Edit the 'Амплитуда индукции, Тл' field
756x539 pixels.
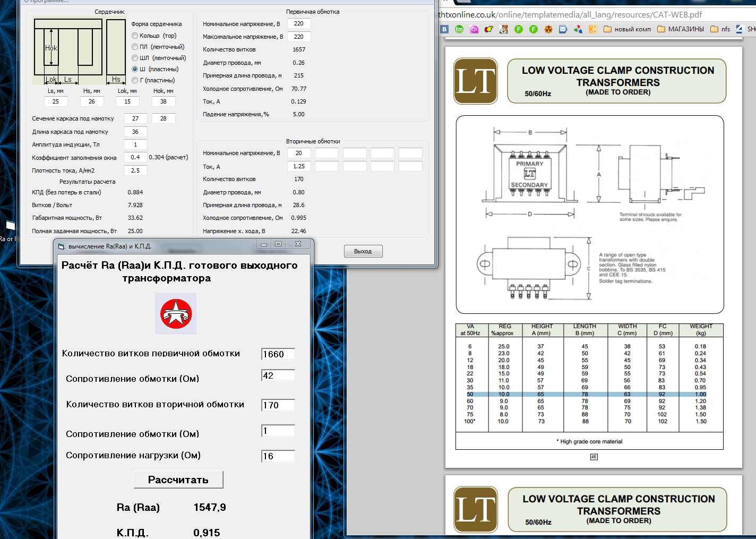pos(135,144)
